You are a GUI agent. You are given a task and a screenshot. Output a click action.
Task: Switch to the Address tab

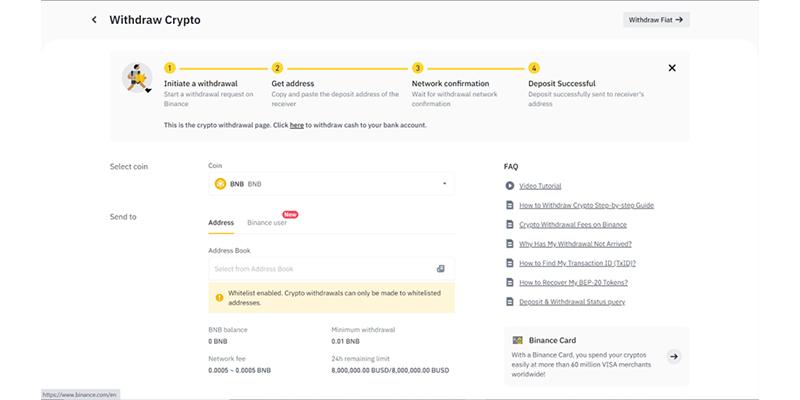(221, 223)
